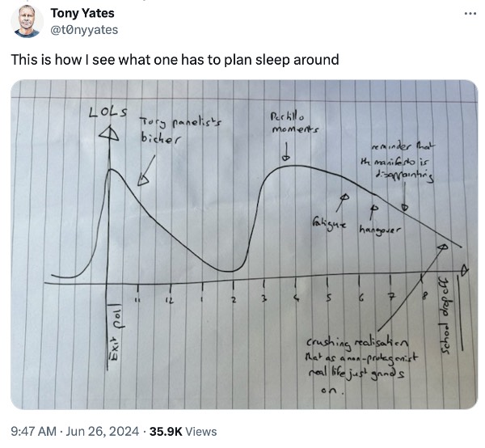The height and width of the screenshot is (448, 485).
Task: Open the three-dot more options menu
Action: coord(470,13)
